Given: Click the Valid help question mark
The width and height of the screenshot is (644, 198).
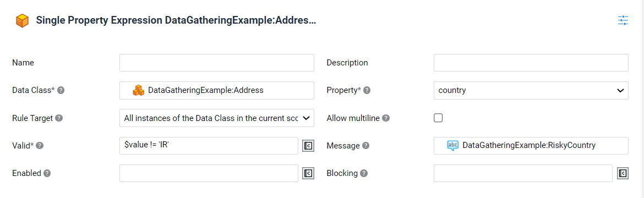Looking at the screenshot, I should point(40,145).
